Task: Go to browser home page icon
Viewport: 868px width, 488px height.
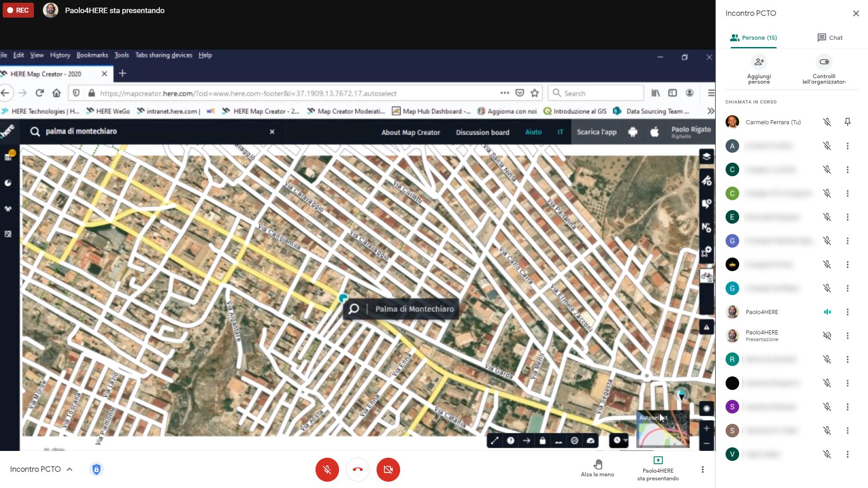Action: 57,93
